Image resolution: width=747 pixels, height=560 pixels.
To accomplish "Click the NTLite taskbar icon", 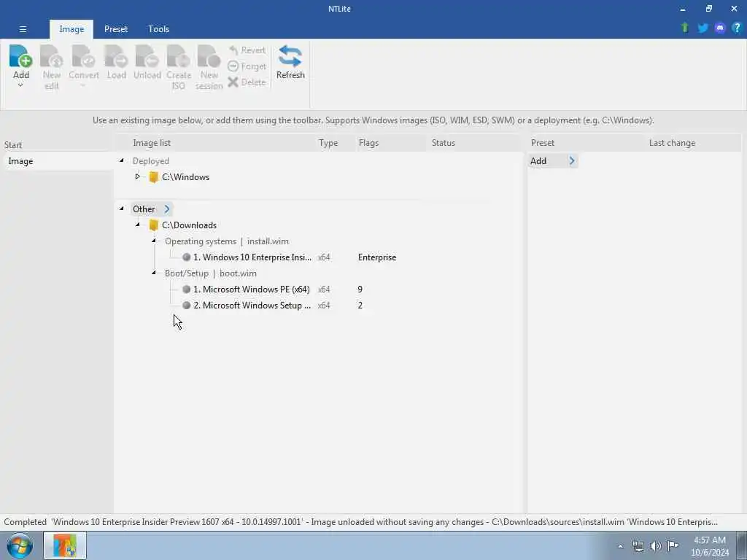I will (65, 545).
